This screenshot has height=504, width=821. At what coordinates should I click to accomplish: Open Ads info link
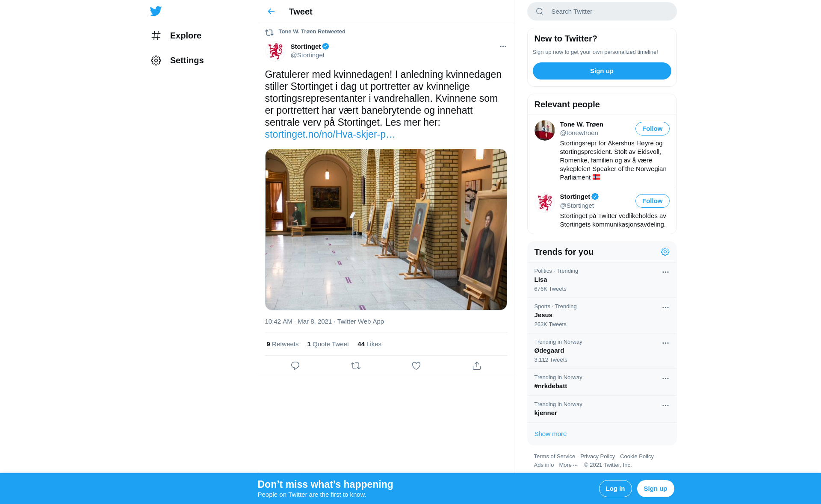click(543, 465)
